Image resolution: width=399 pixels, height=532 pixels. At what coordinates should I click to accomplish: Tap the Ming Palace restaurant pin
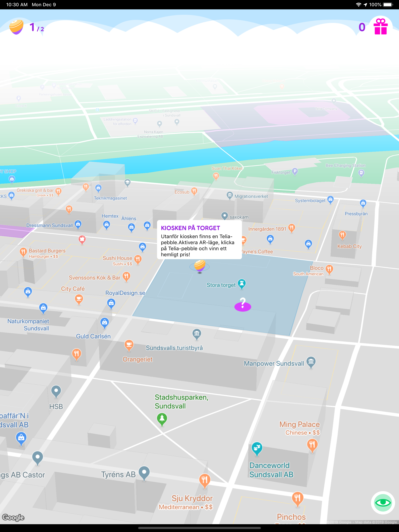[x=312, y=445]
